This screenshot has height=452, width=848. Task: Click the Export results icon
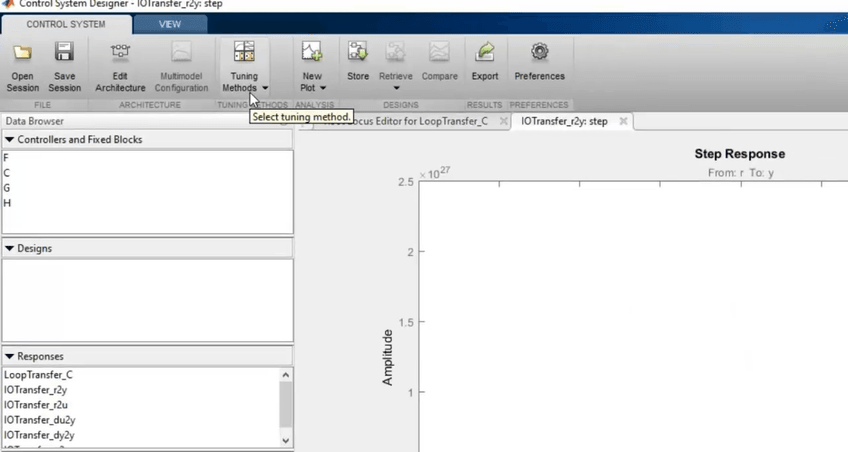pyautogui.click(x=485, y=53)
